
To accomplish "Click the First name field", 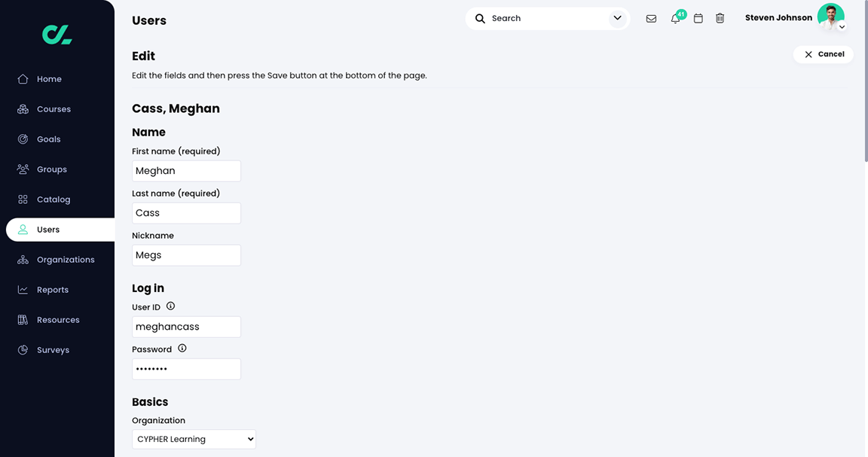I will (187, 171).
